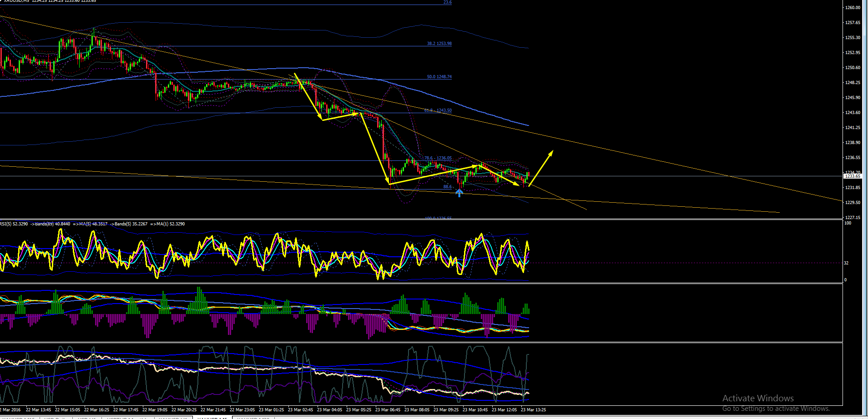
Task: Click the 22 Mar 19:05 time label
Action: tap(155, 409)
